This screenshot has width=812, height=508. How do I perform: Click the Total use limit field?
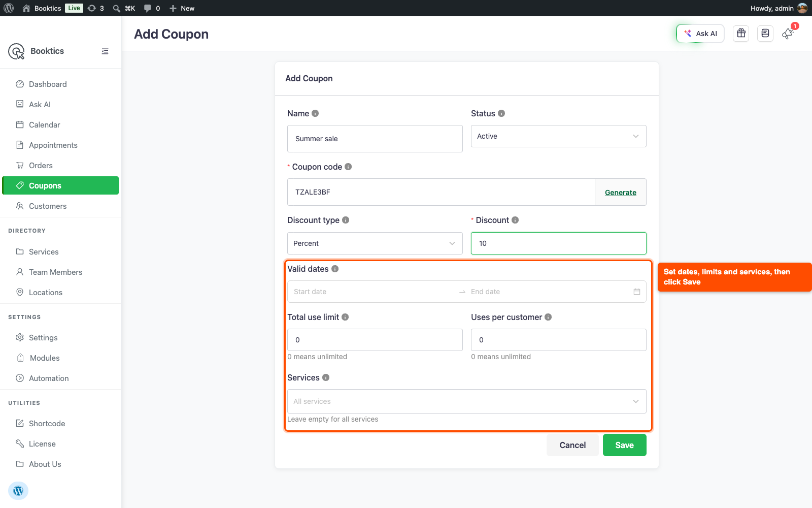pyautogui.click(x=375, y=340)
